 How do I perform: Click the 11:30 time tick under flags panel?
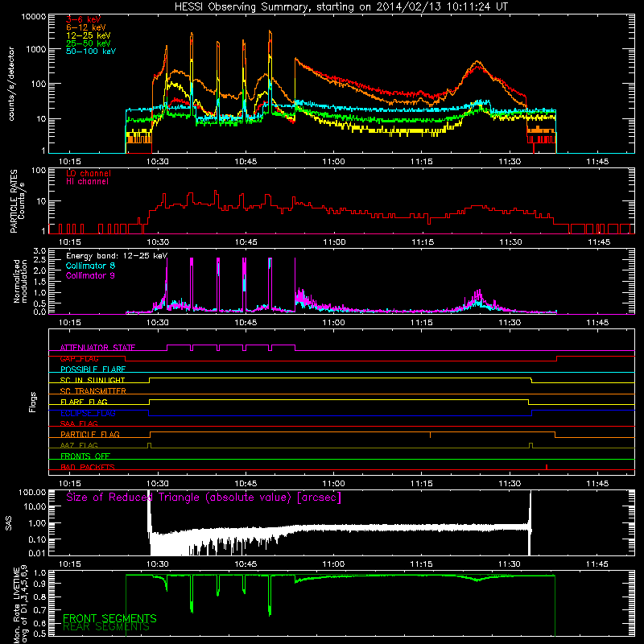(x=510, y=484)
